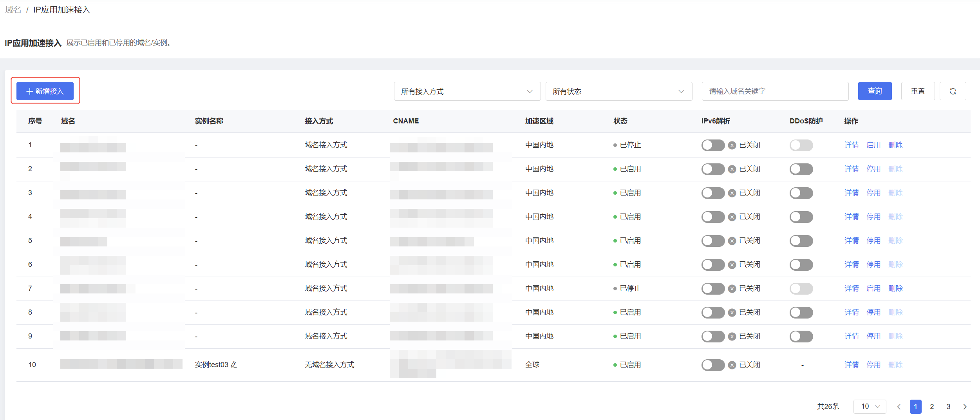Image resolution: width=980 pixels, height=420 pixels.
Task: Focus the domain keyword search field
Action: (775, 91)
